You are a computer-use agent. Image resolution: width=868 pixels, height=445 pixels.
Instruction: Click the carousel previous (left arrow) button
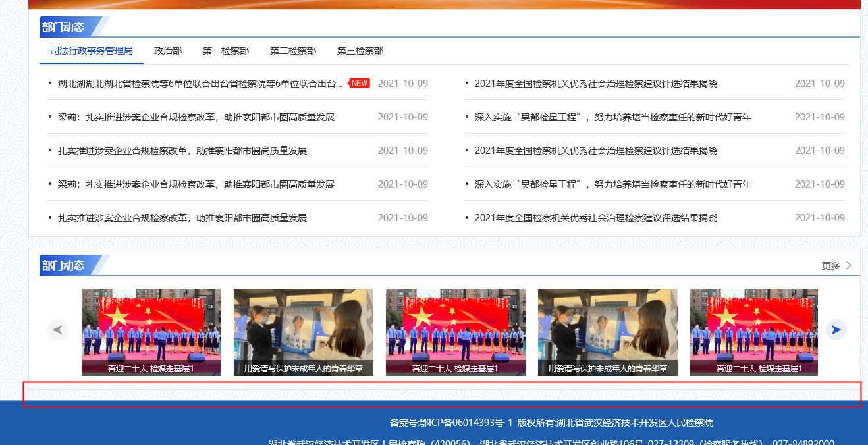coord(58,330)
